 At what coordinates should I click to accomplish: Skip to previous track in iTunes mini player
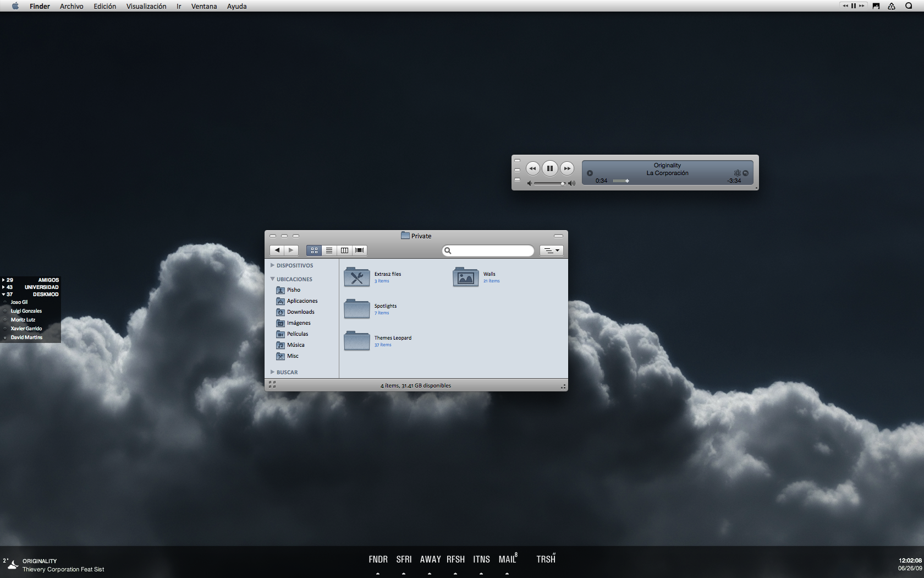click(x=532, y=168)
